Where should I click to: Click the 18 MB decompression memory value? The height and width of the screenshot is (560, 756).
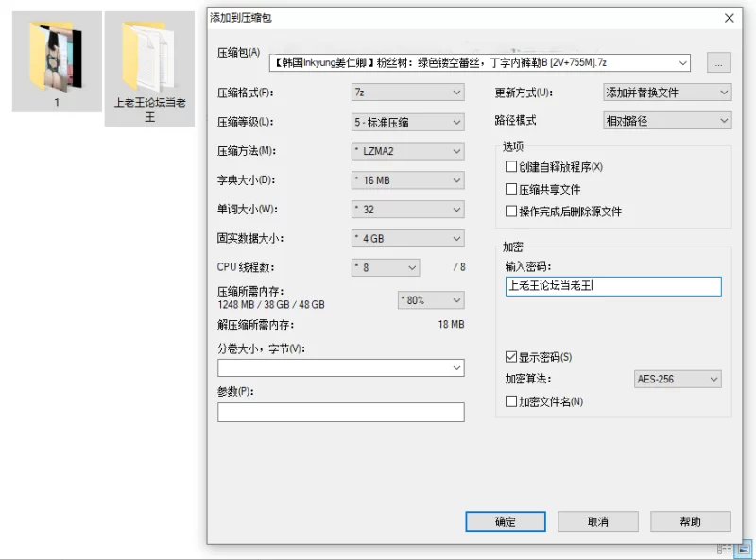[x=452, y=324]
